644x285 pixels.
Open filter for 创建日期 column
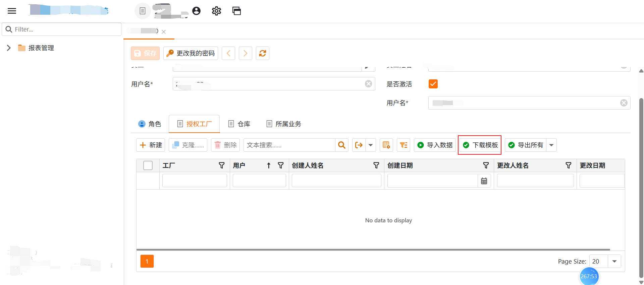click(486, 165)
